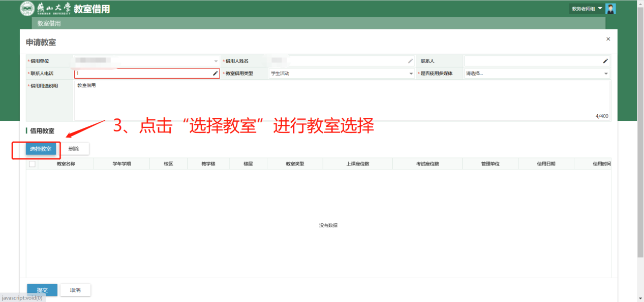Open the 教室借用类型 dropdown
Image resolution: width=644 pixels, height=302 pixels.
(411, 74)
